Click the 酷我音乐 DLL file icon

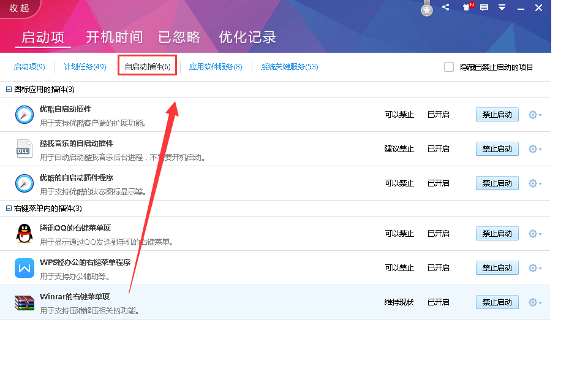pos(24,148)
